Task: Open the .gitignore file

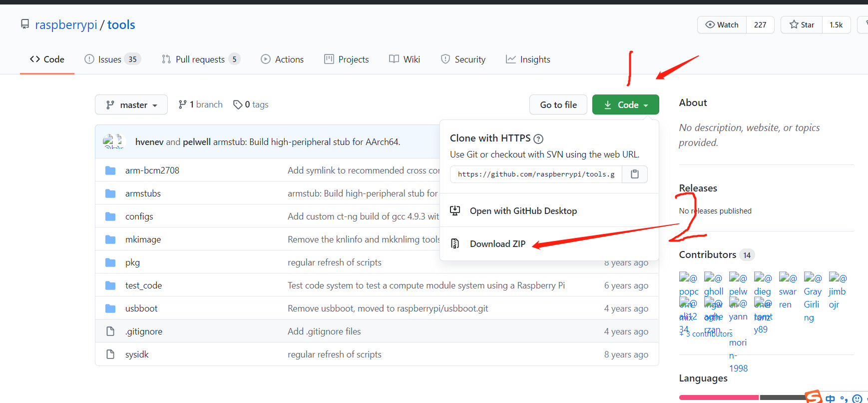Action: tap(144, 331)
